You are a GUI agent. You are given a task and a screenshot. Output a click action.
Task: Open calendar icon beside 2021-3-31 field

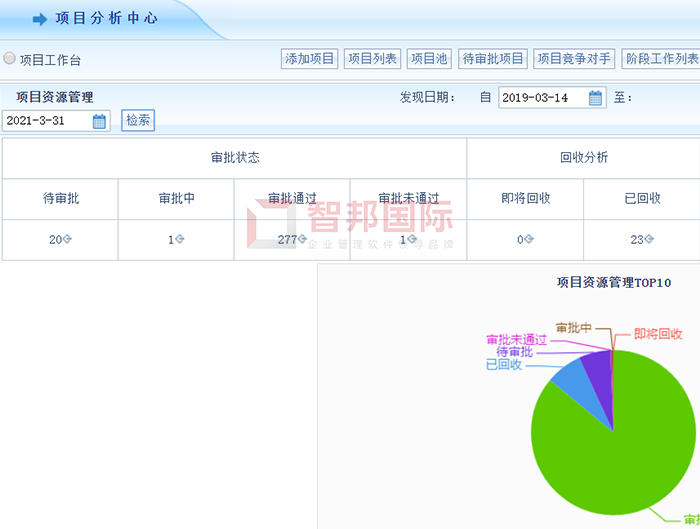pos(99,121)
